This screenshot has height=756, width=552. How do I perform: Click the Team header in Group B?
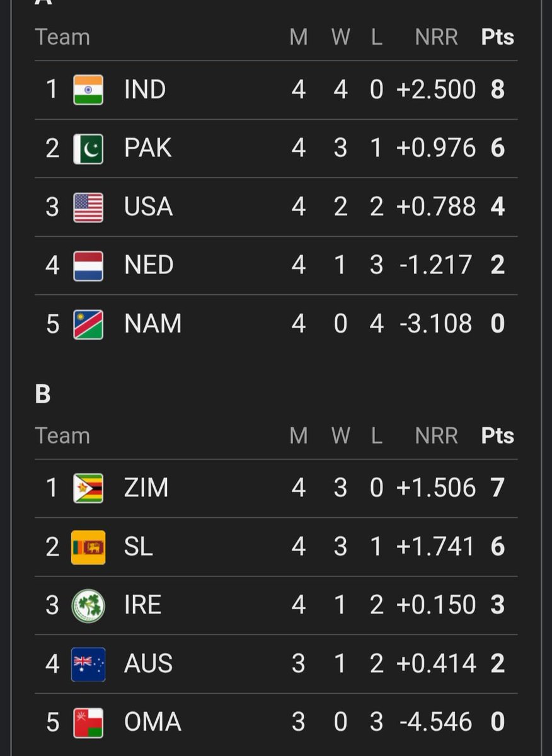pyautogui.click(x=62, y=436)
